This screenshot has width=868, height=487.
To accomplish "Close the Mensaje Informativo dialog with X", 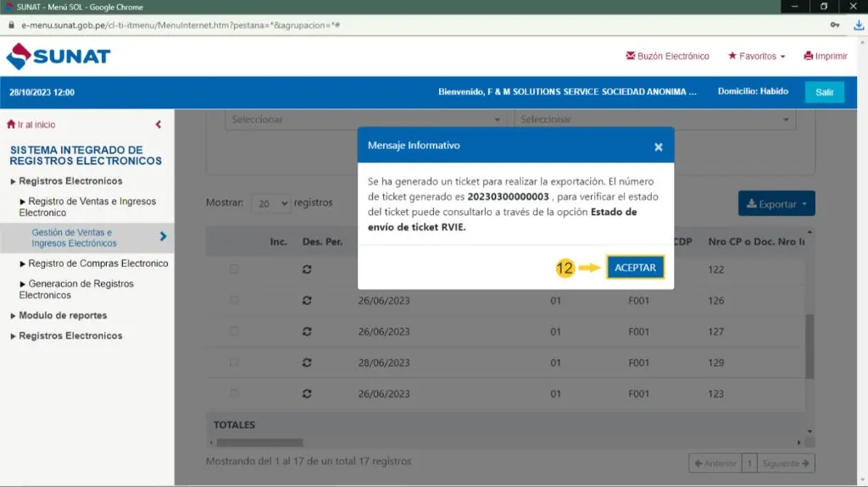I will pos(658,147).
